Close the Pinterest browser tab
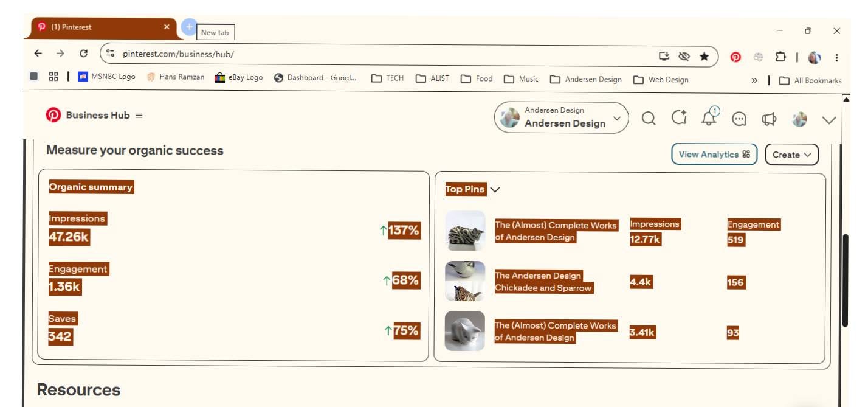 coord(167,27)
